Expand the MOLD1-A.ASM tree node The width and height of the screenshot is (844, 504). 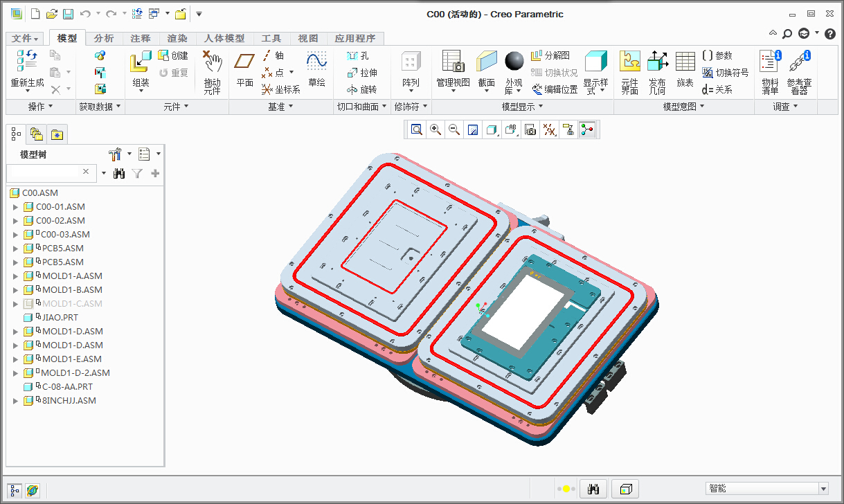[x=16, y=276]
